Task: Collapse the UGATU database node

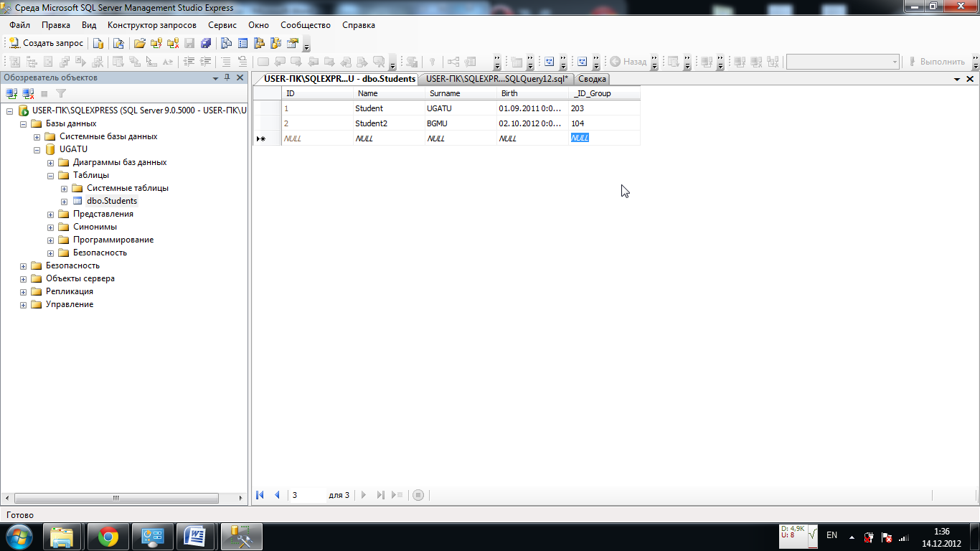Action: [x=37, y=149]
